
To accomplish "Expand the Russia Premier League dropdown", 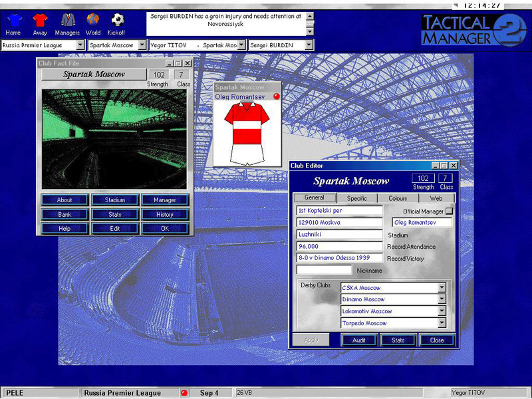I will click(x=80, y=45).
